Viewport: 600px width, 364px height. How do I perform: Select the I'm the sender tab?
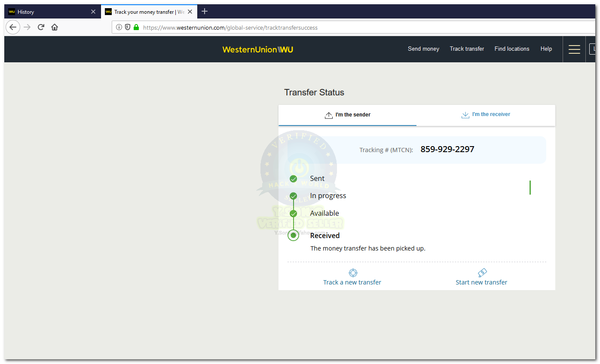pos(347,115)
